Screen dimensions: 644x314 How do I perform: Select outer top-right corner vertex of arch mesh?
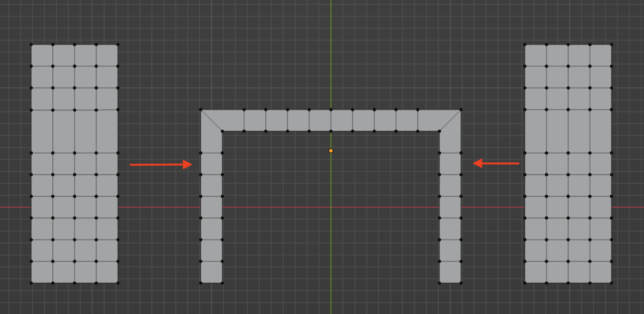click(x=461, y=109)
